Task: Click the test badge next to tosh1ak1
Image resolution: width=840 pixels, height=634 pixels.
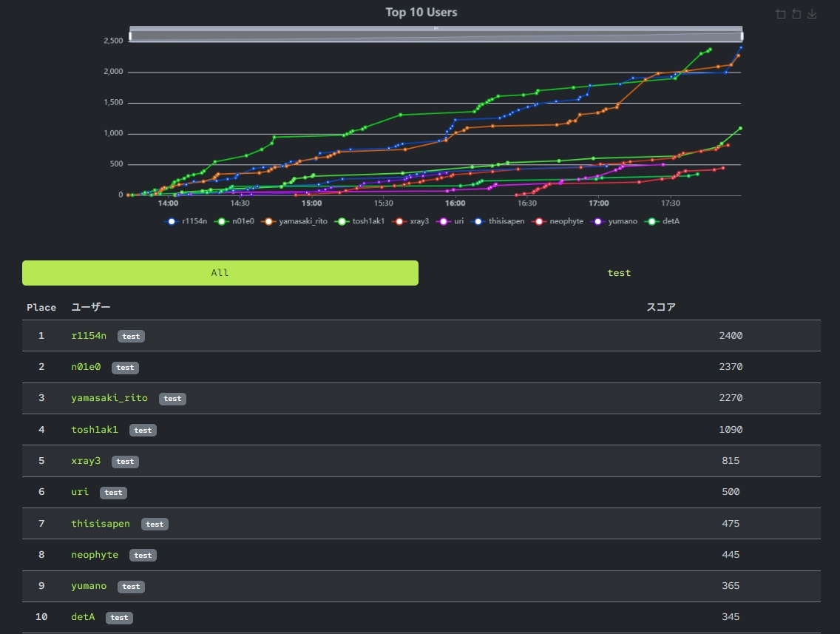Action: 143,430
